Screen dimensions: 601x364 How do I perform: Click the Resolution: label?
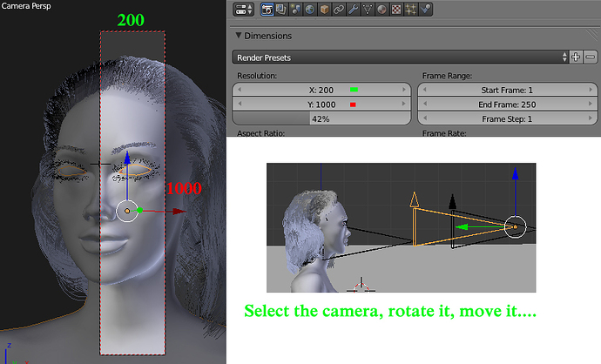tap(257, 76)
